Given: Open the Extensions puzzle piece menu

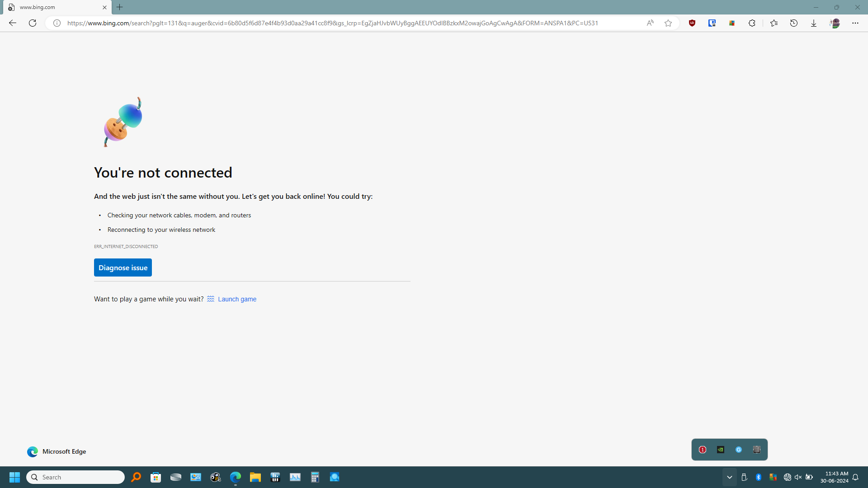Looking at the screenshot, I should [x=752, y=23].
